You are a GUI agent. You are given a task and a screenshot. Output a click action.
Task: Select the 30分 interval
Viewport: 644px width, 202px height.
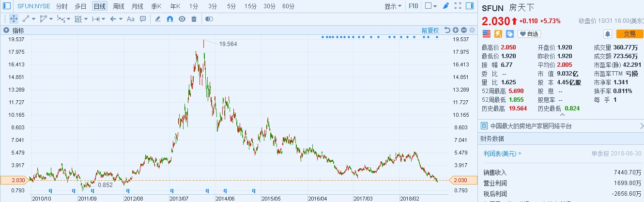269,6
